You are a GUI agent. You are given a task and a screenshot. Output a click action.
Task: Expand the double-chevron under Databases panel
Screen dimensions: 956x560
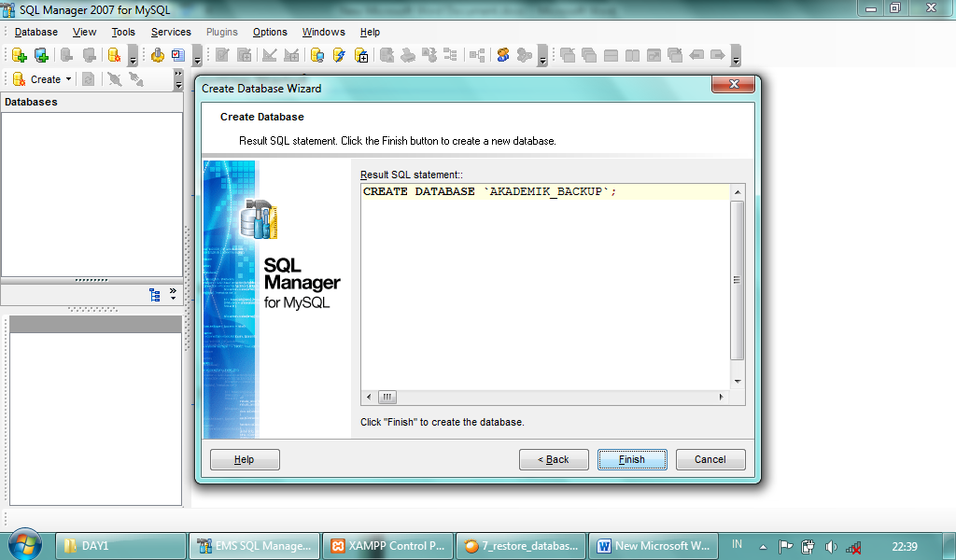[173, 294]
